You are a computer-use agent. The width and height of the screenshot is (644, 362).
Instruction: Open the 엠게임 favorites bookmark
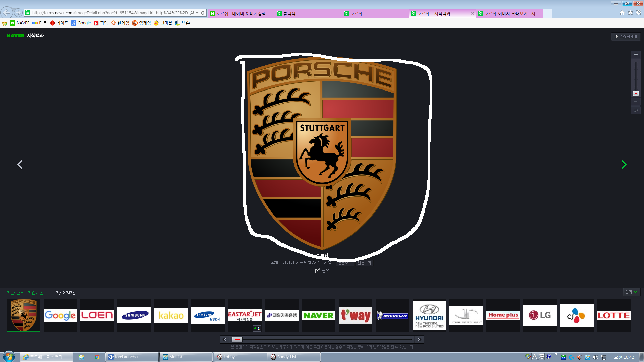[x=142, y=23]
